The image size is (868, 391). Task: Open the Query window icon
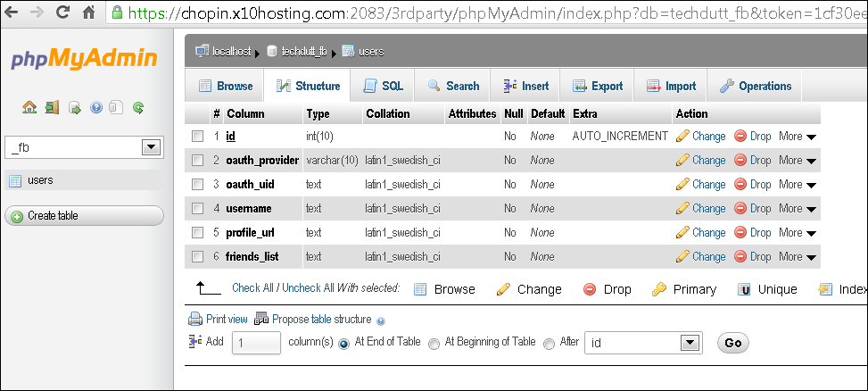click(74, 107)
